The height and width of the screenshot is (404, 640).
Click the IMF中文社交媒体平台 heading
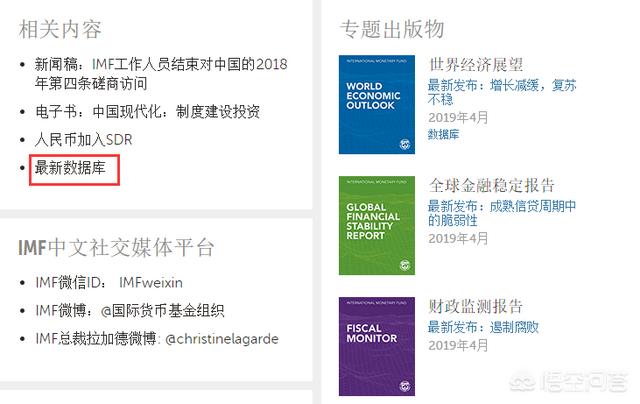click(116, 248)
